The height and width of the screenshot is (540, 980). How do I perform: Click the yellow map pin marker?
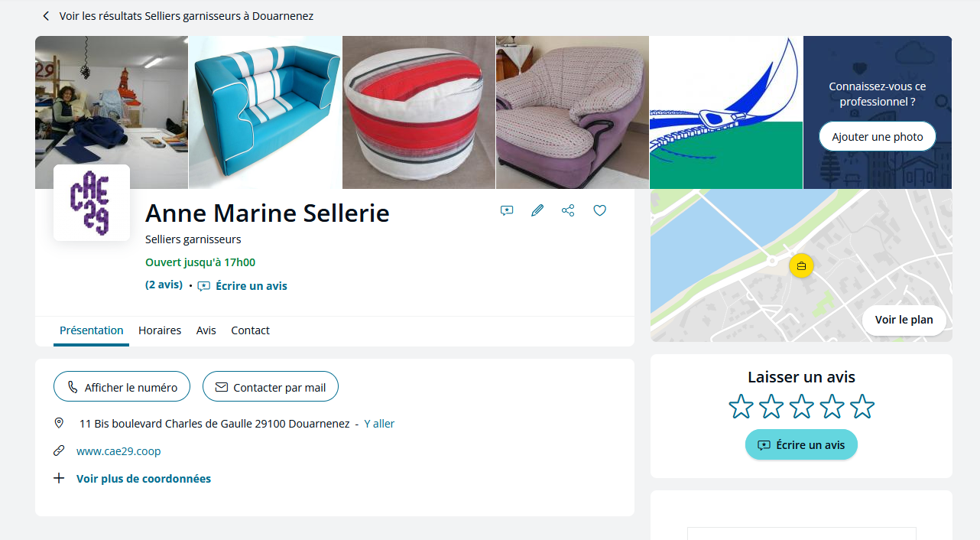click(x=801, y=265)
